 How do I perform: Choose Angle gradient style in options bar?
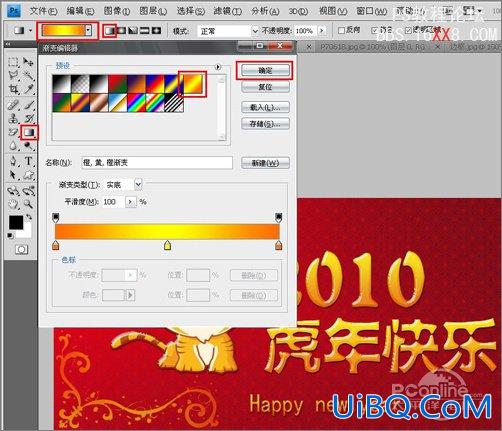[x=133, y=31]
